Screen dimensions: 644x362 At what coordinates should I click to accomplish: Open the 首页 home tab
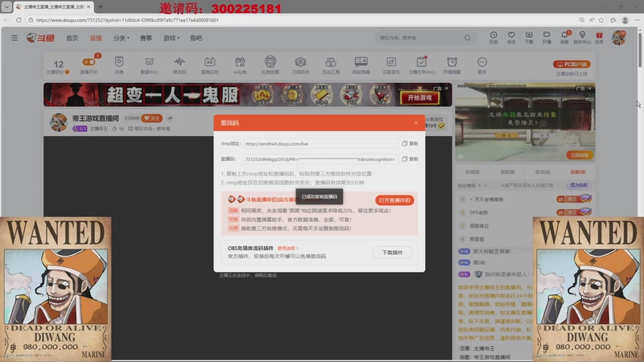click(x=72, y=38)
